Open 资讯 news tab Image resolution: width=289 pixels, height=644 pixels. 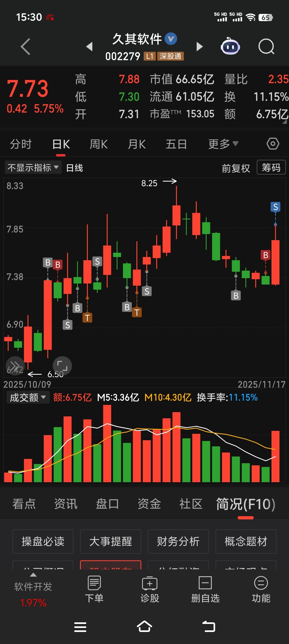66,504
